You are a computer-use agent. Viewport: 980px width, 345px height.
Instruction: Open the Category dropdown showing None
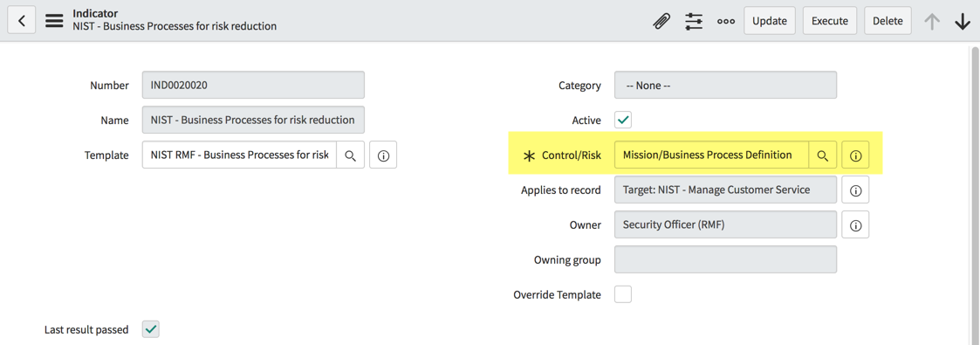726,85
